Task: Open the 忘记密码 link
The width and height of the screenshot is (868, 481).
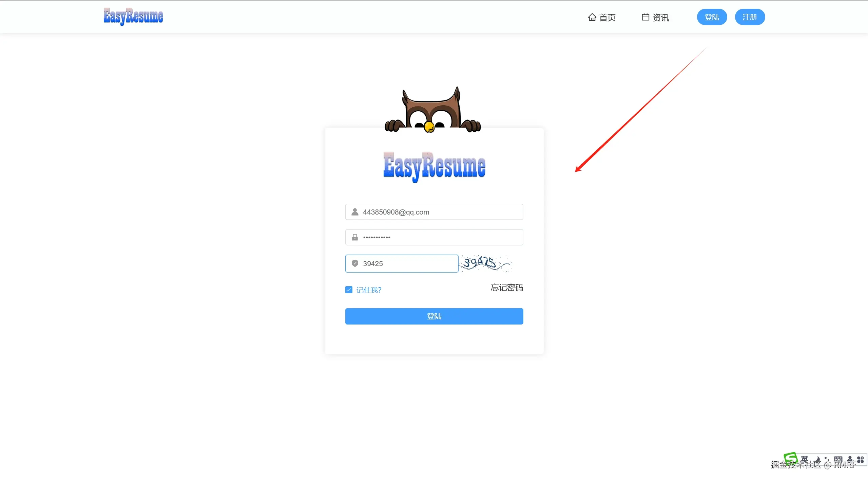Action: pos(507,288)
